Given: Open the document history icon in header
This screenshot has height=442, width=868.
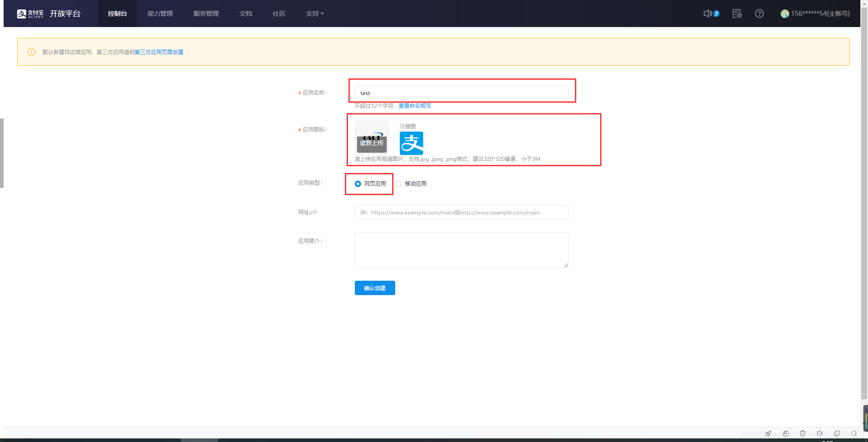Looking at the screenshot, I should [737, 14].
